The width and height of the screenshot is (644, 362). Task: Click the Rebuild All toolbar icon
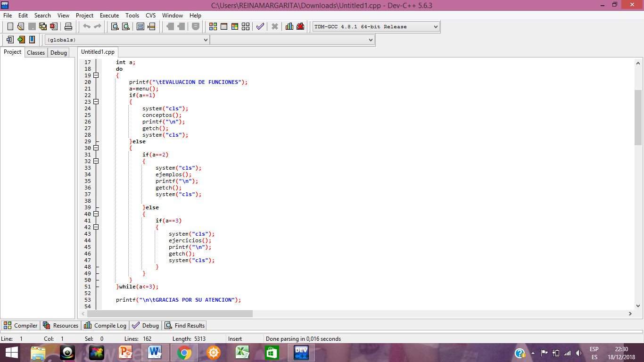246,26
